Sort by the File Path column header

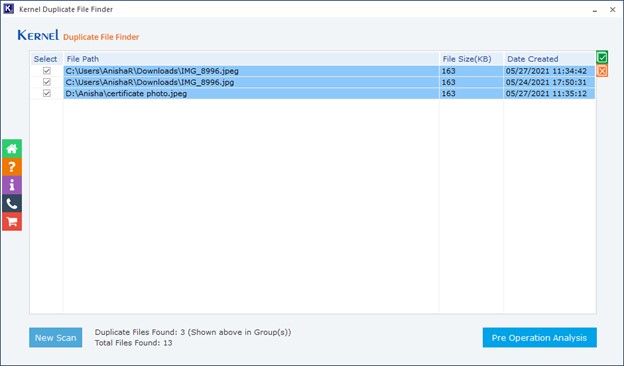coord(251,59)
